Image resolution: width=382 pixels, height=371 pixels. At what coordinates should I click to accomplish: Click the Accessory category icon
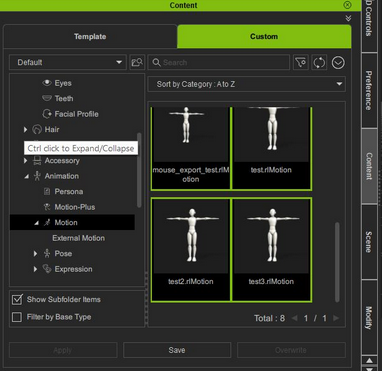coord(37,161)
